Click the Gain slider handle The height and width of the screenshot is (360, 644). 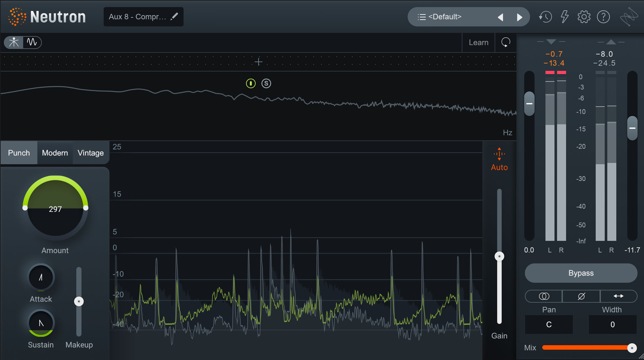click(499, 256)
